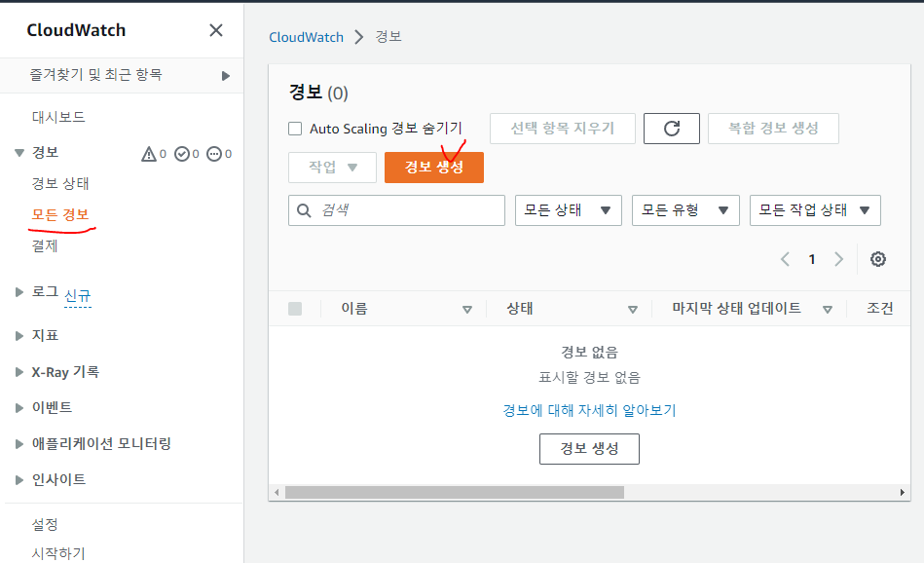Click the 선택 항목 지우기 button
This screenshot has height=563, width=924.
[563, 129]
